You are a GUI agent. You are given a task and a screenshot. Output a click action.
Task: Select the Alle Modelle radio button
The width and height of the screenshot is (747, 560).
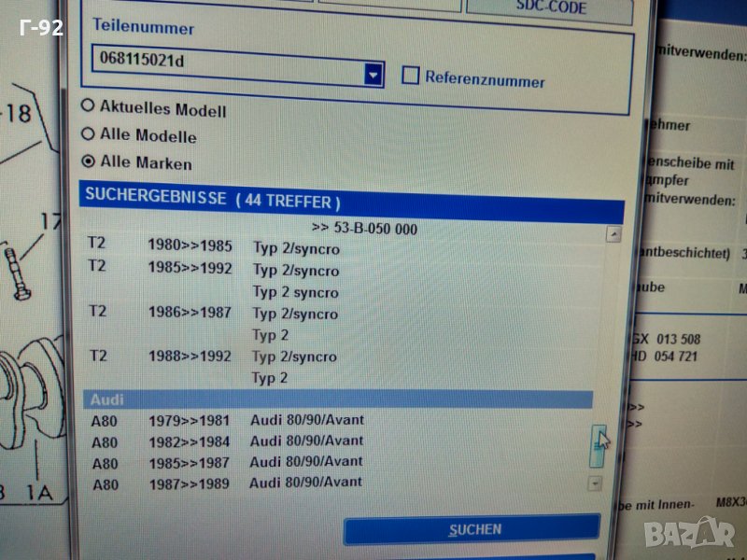click(x=89, y=133)
